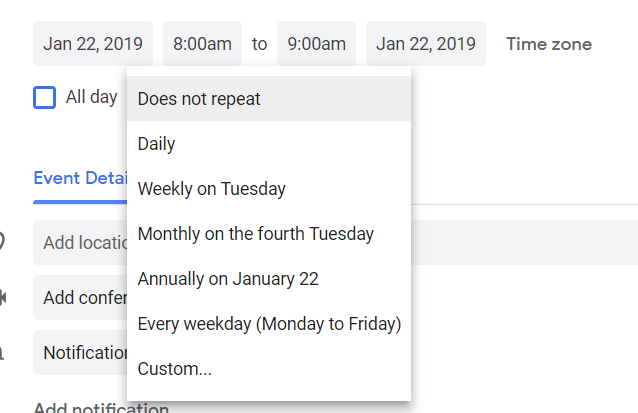Choose Daily from the repeat menu

pos(157,144)
